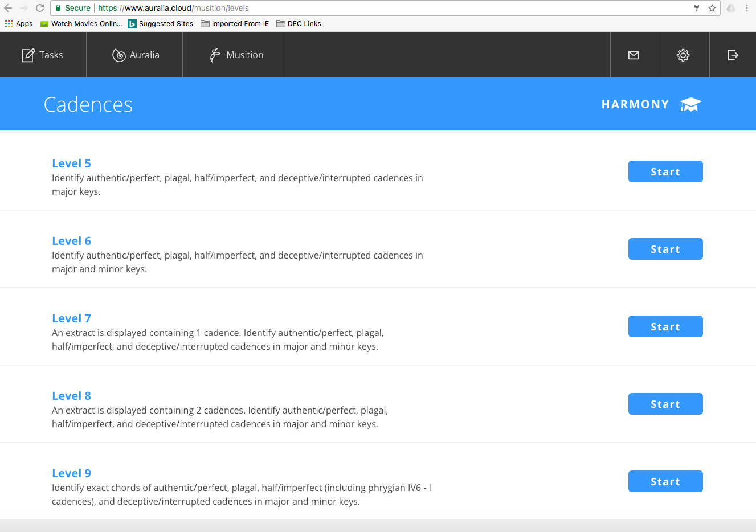Screen dimensions: 756x532
Task: Click the browser back arrow
Action: [8, 8]
